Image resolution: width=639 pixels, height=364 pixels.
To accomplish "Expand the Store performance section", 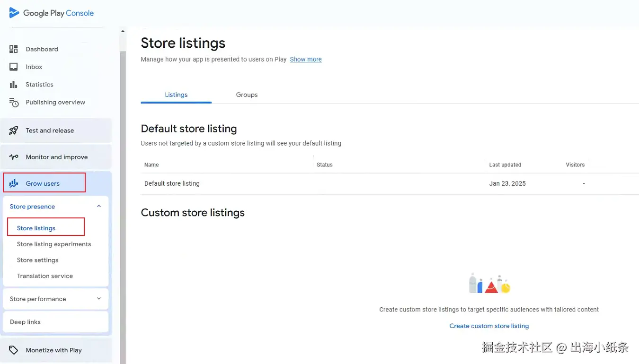I will [x=99, y=299].
